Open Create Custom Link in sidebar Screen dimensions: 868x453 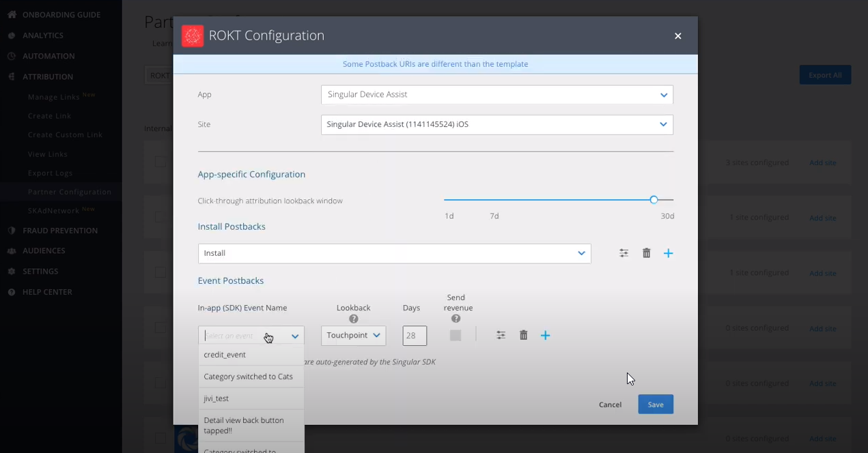pyautogui.click(x=65, y=135)
